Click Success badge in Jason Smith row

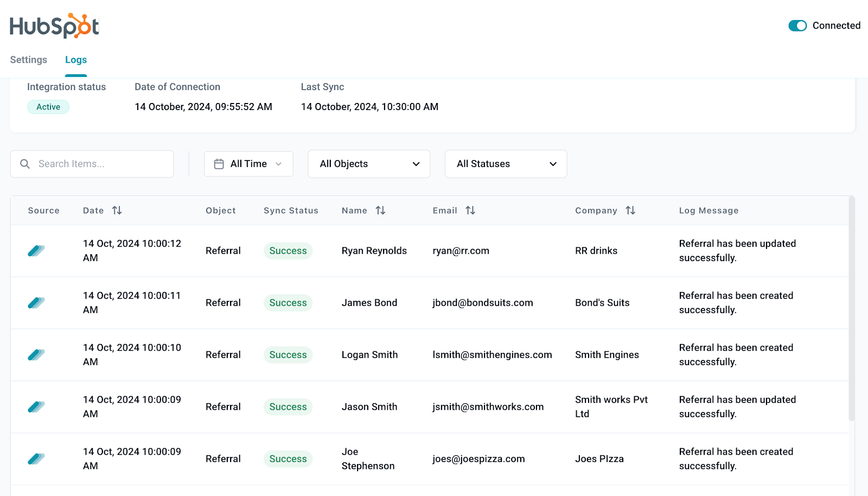coord(288,407)
